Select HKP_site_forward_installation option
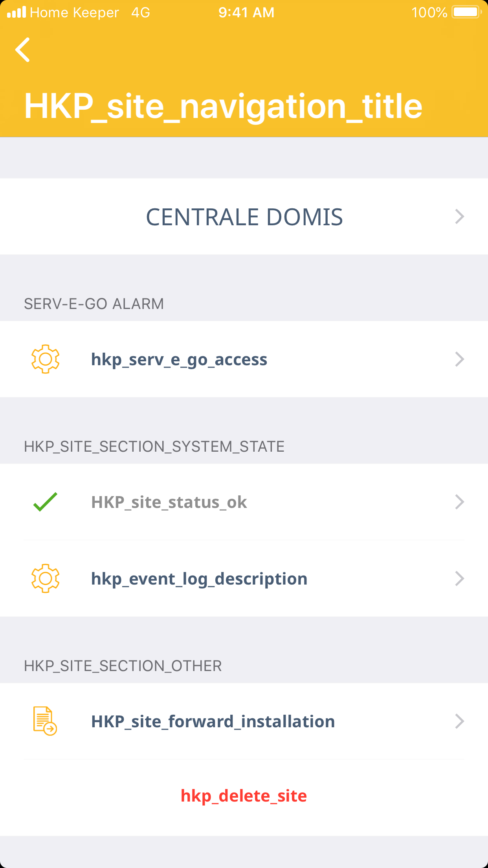The width and height of the screenshot is (488, 868). [x=213, y=722]
